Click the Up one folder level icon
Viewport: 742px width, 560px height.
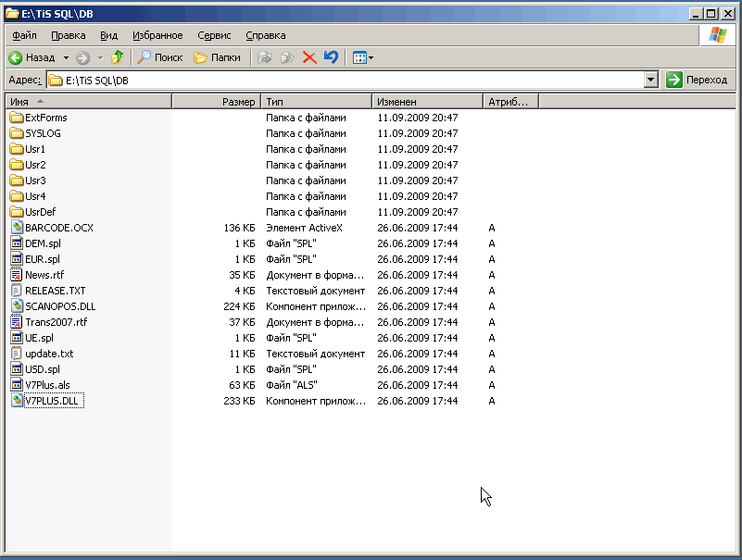coord(117,57)
